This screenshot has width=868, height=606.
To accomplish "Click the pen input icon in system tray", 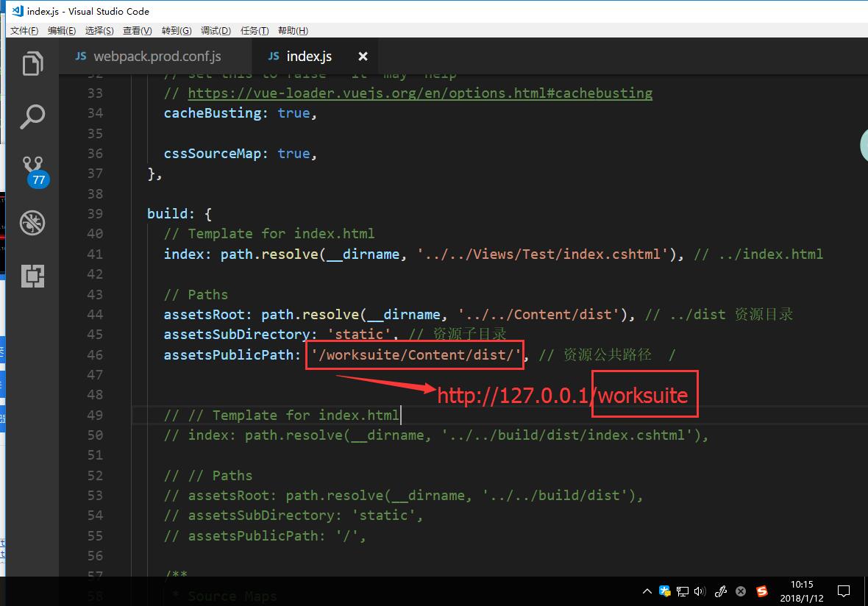I will click(721, 591).
